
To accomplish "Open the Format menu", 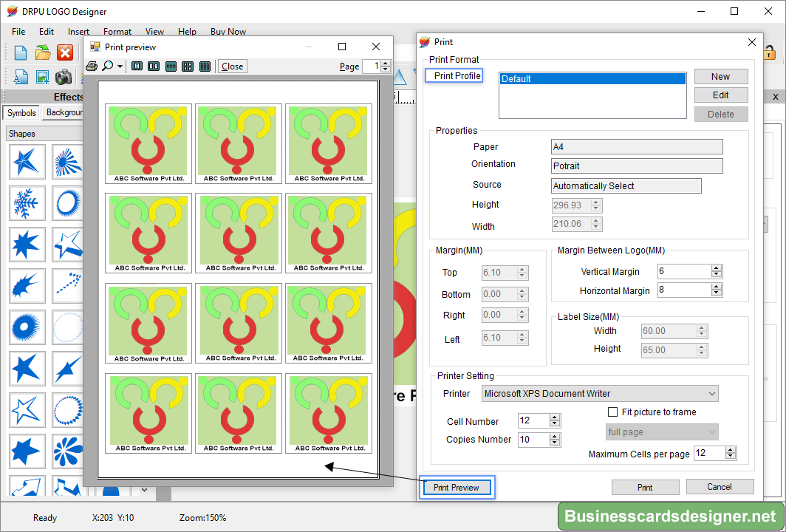I will (x=117, y=32).
